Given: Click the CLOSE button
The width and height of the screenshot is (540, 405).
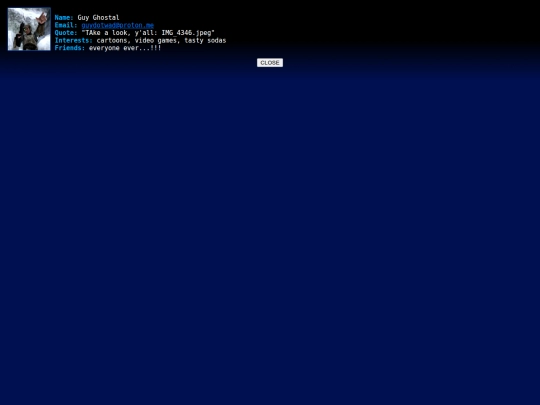Looking at the screenshot, I should [270, 63].
